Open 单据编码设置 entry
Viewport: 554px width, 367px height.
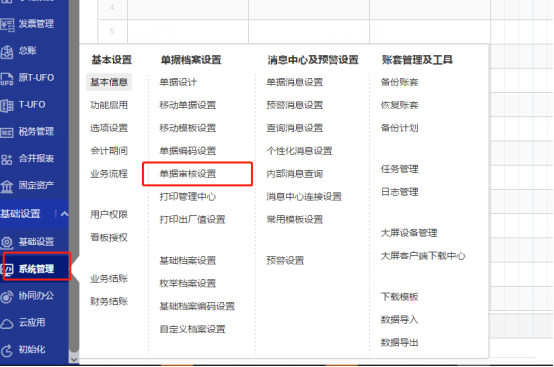pos(188,151)
